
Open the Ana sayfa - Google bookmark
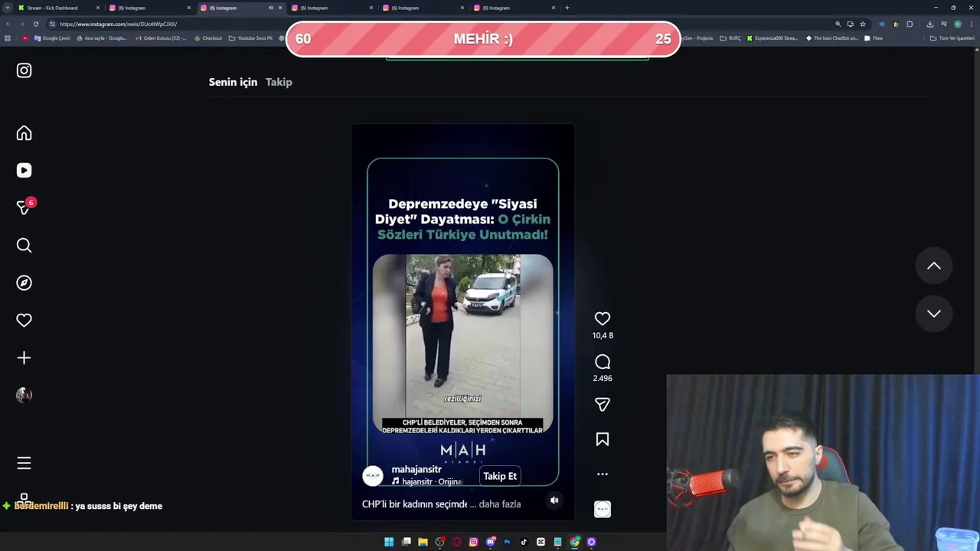tap(102, 38)
